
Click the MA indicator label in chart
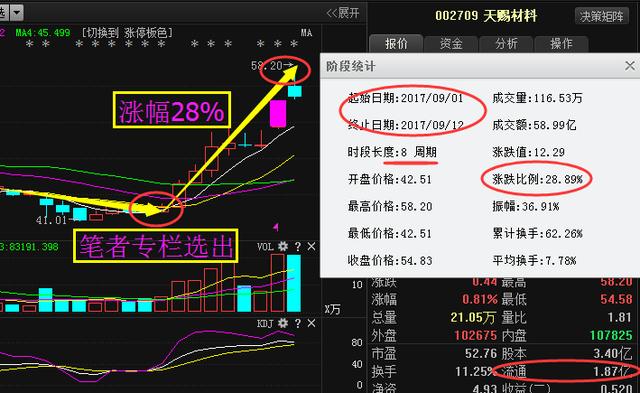point(307,33)
